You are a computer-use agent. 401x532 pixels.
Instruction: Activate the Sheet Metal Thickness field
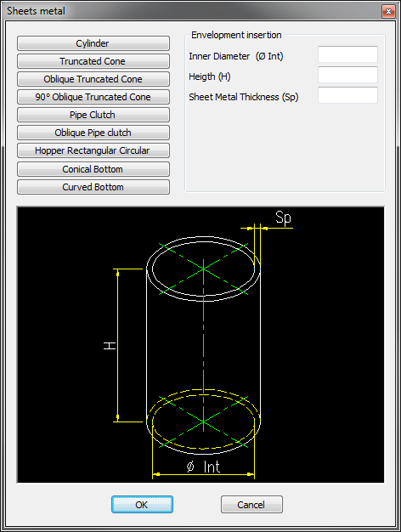click(x=347, y=95)
